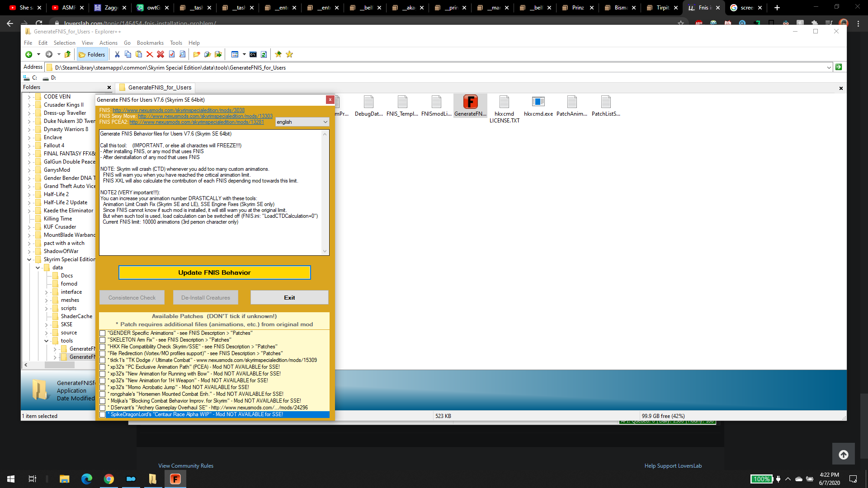This screenshot has width=868, height=488.
Task: Create a new folder from toolbar
Action: click(197, 54)
